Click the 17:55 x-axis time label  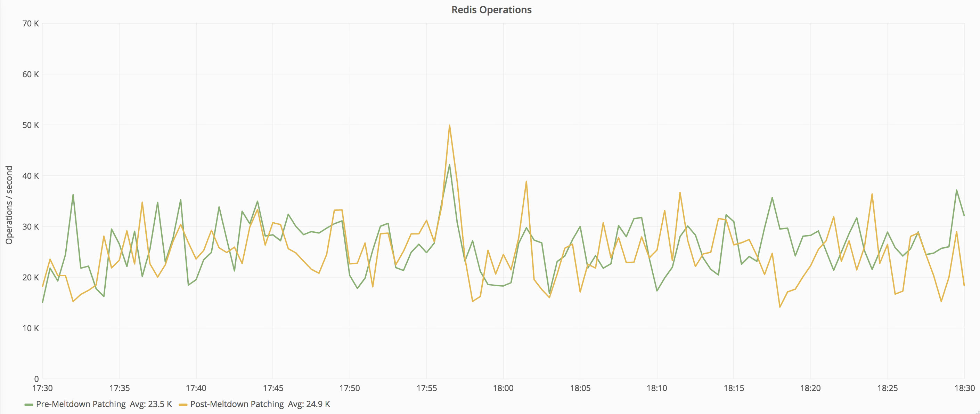[426, 388]
